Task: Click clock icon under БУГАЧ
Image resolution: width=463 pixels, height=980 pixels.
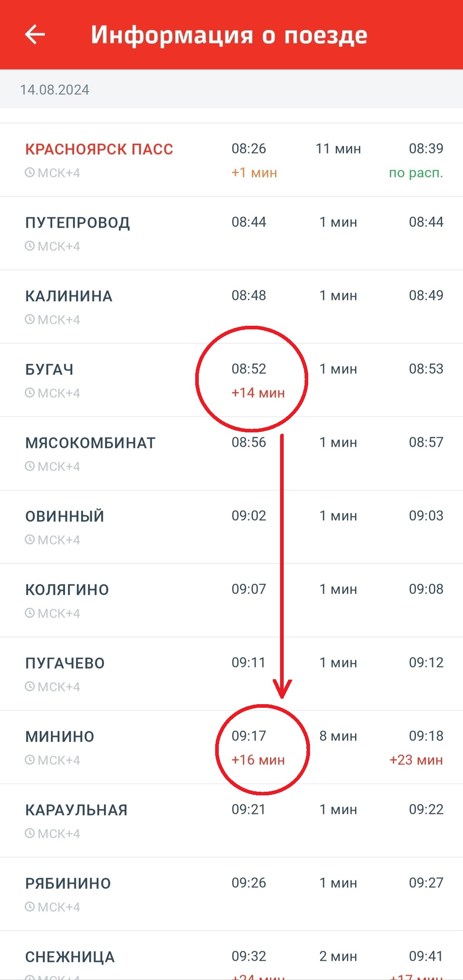Action: click(30, 393)
